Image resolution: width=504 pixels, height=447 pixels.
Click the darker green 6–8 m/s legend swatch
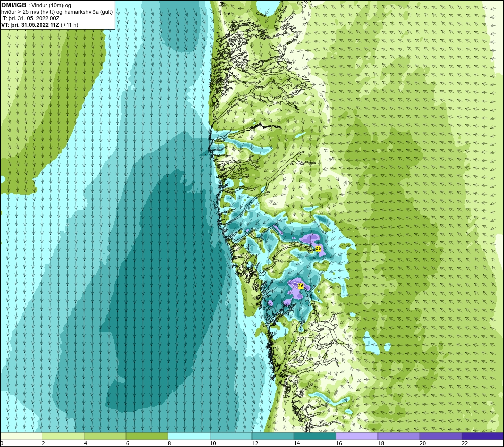(147, 436)
